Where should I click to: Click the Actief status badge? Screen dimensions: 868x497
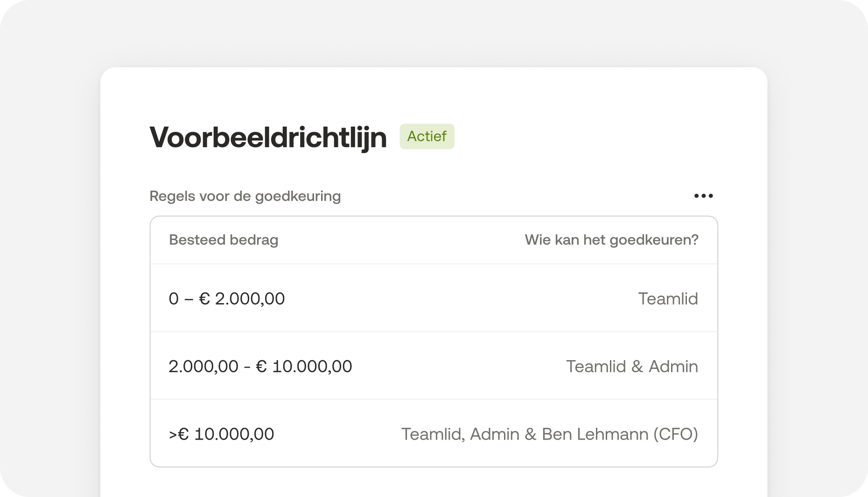tap(427, 136)
